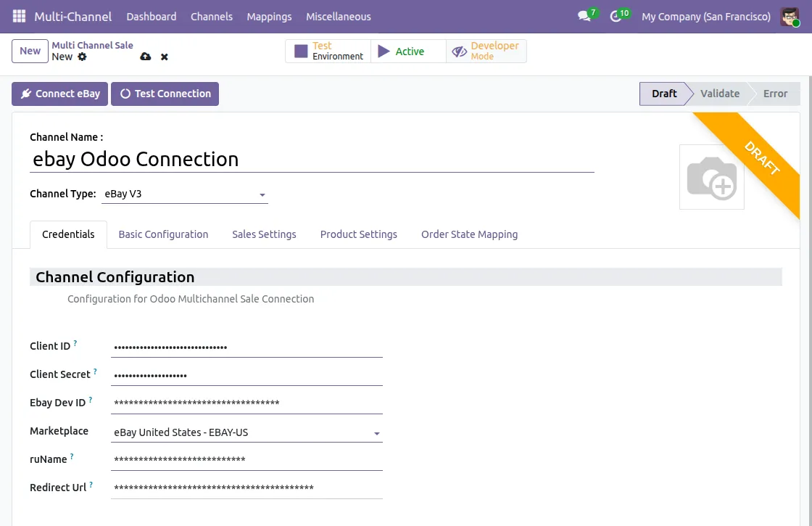
Task: Click the Client ID input field
Action: (247, 348)
